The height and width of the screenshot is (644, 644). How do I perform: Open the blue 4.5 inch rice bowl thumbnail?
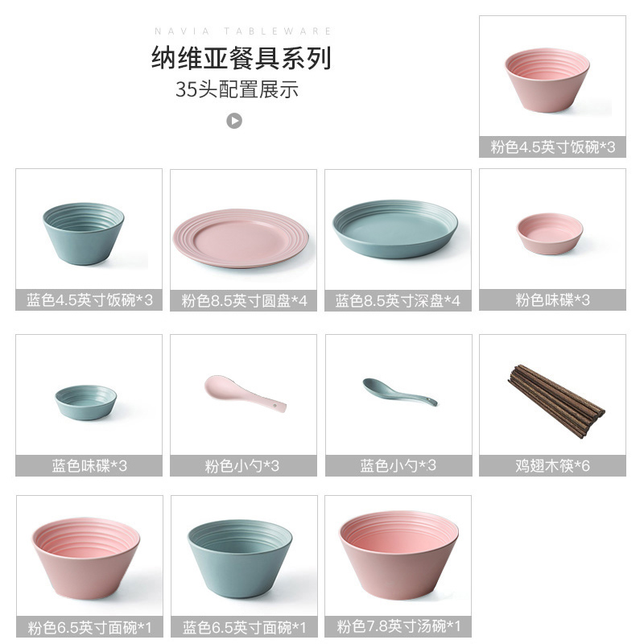pyautogui.click(x=84, y=233)
